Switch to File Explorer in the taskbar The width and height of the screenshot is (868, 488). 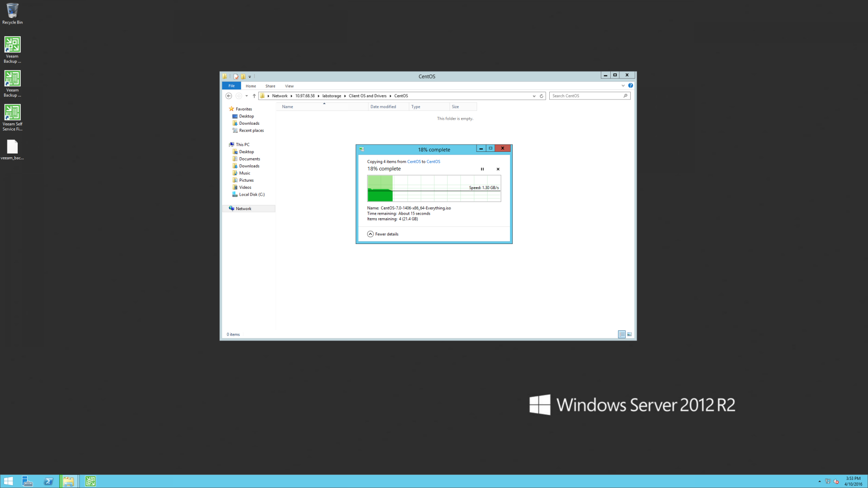[69, 481]
